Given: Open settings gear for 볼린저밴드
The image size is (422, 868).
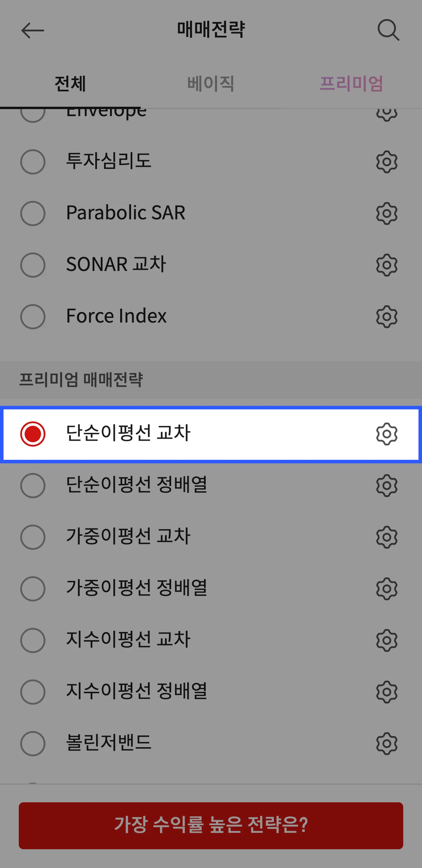Looking at the screenshot, I should 387,744.
